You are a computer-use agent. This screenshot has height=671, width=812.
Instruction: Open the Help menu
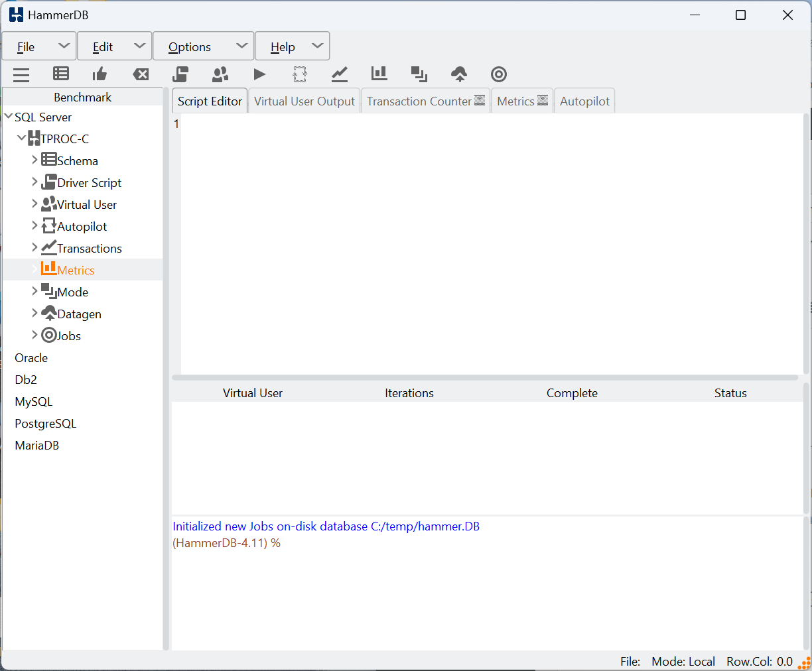[293, 46]
